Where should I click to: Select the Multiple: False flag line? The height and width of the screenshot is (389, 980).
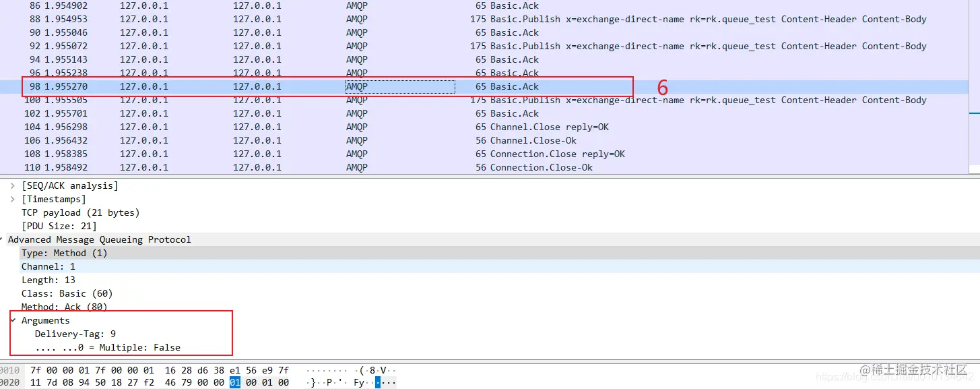108,347
